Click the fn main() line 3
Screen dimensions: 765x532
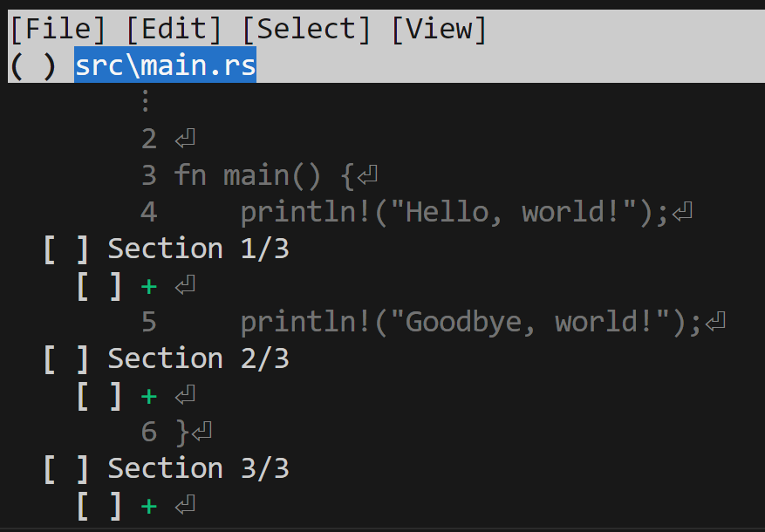click(x=259, y=175)
